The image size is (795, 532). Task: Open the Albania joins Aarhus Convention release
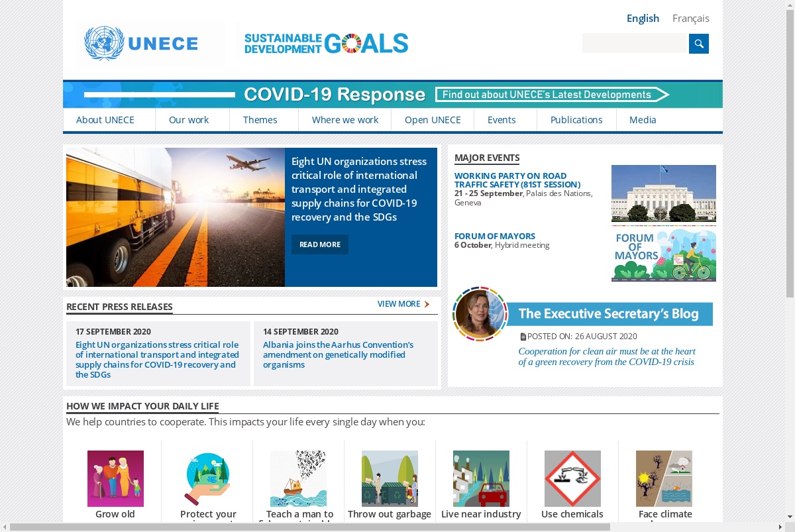pyautogui.click(x=338, y=354)
